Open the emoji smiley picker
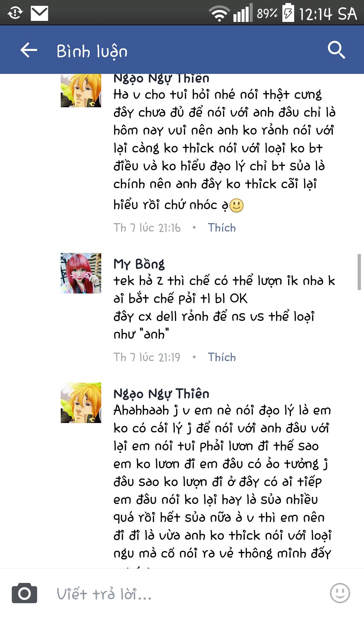The image size is (364, 617). coord(340,593)
